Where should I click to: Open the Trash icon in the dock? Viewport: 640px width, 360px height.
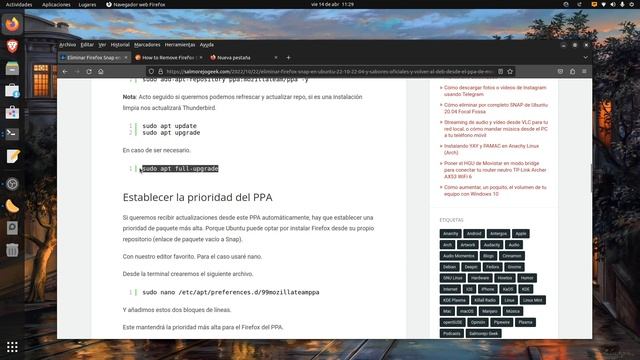(x=12, y=250)
